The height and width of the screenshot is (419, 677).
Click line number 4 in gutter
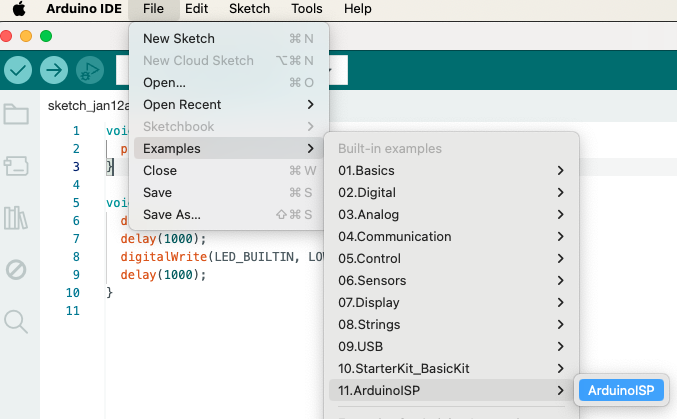point(76,185)
